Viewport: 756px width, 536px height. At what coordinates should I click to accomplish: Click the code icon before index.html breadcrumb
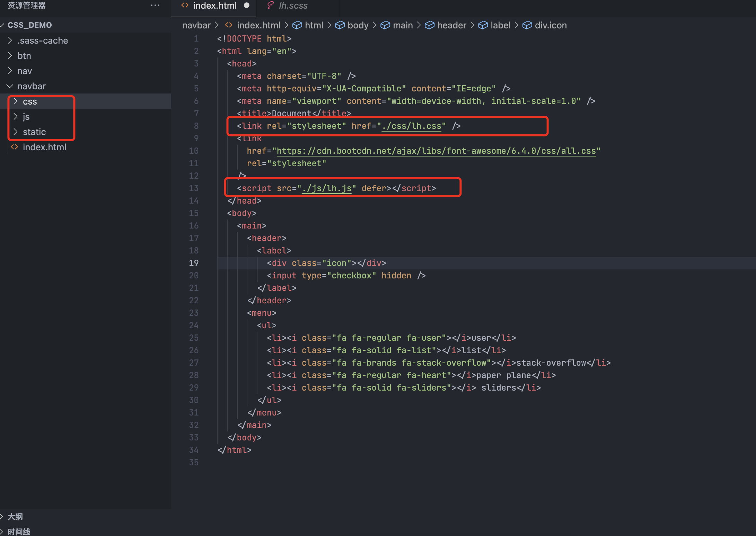pyautogui.click(x=229, y=25)
